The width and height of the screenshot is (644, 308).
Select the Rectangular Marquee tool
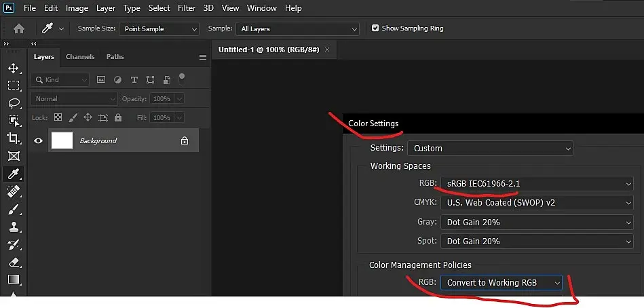tap(13, 85)
